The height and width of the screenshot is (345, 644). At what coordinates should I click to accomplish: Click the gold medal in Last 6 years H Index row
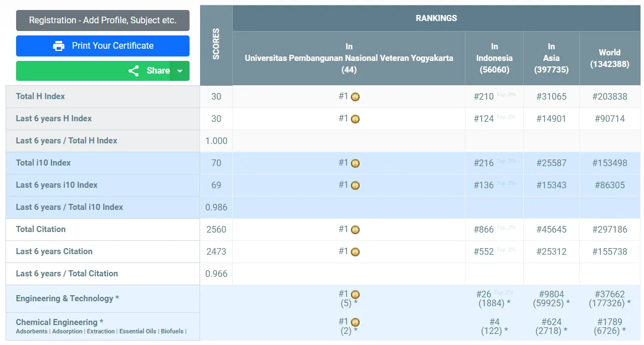point(355,119)
